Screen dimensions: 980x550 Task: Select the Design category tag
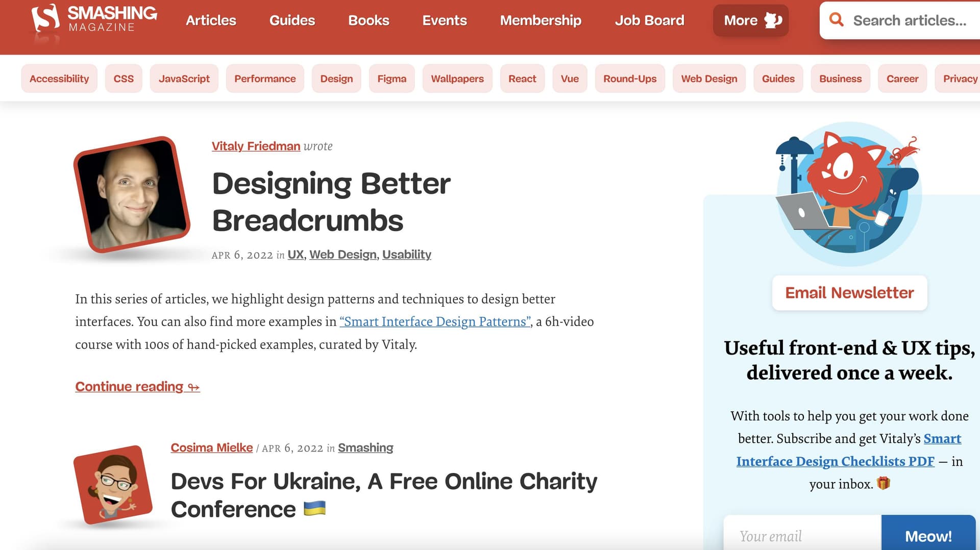tap(336, 79)
